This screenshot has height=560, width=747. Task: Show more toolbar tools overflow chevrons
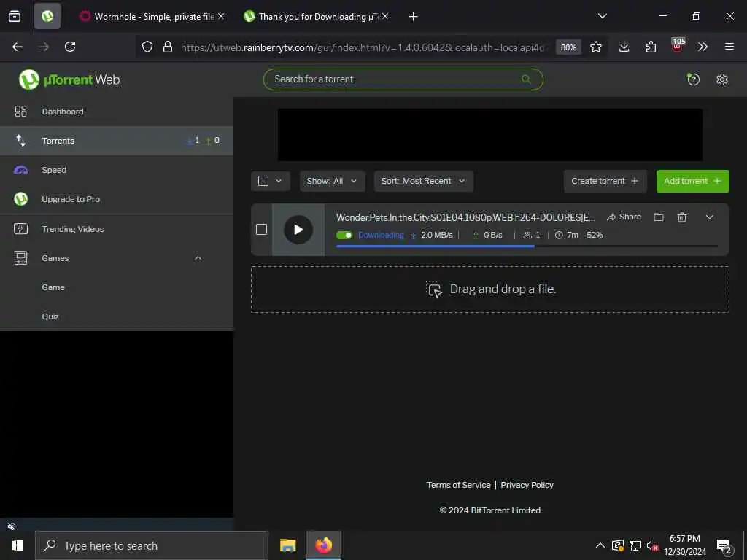(x=703, y=47)
